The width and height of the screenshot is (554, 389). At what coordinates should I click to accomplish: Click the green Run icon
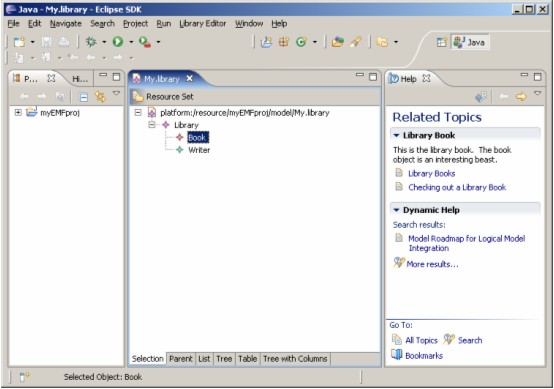point(118,42)
